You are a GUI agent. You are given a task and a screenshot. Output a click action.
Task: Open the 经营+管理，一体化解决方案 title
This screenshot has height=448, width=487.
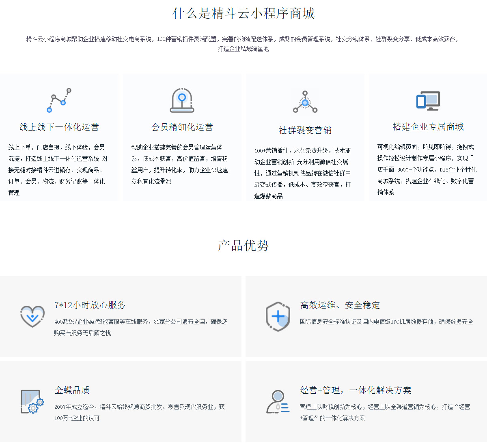(356, 390)
